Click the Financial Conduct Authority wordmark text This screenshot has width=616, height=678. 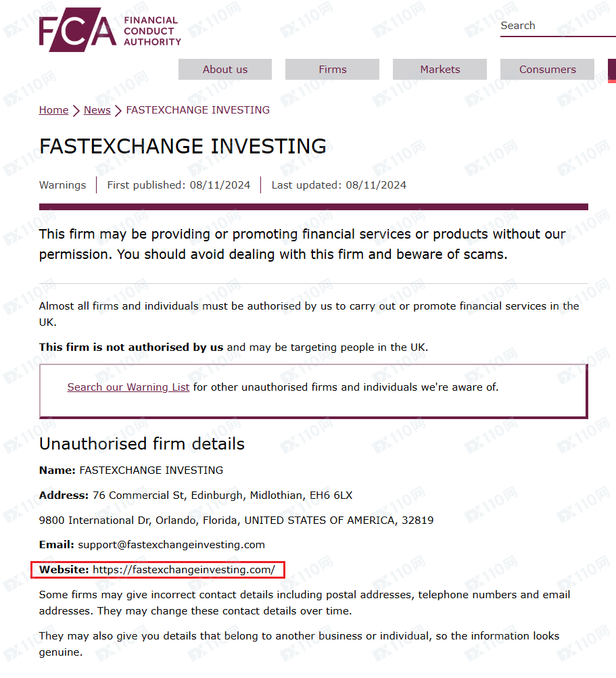(152, 31)
